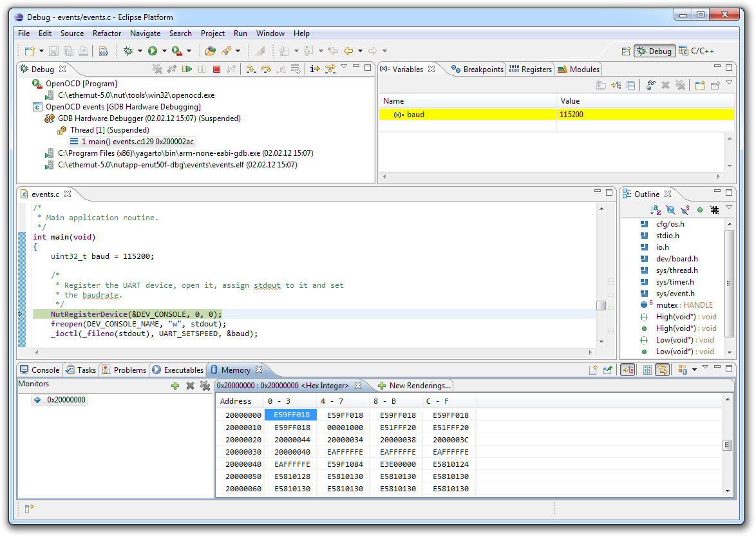Click the red Terminate button in Debug view
The image size is (756, 537).
216,70
